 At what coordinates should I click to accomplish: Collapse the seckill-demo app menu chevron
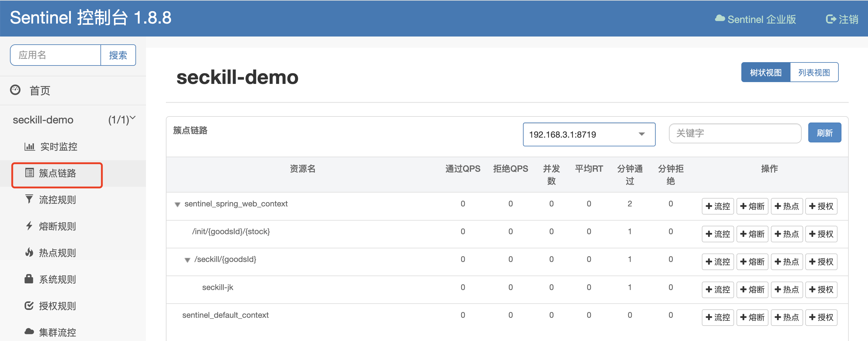133,118
